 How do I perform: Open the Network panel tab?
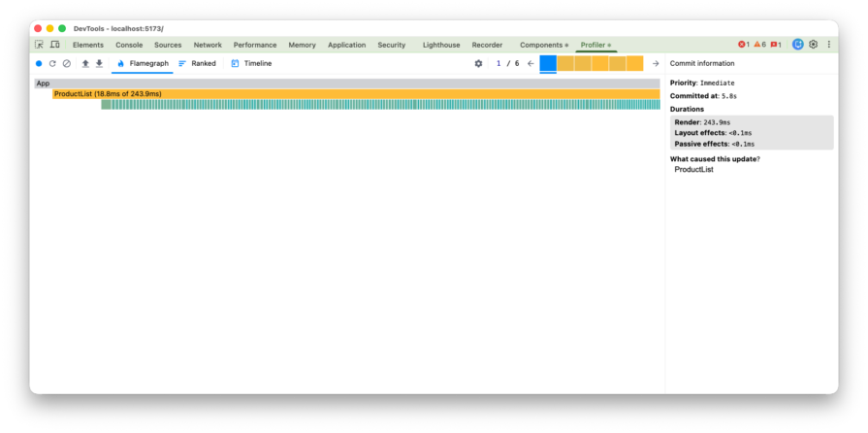point(208,45)
